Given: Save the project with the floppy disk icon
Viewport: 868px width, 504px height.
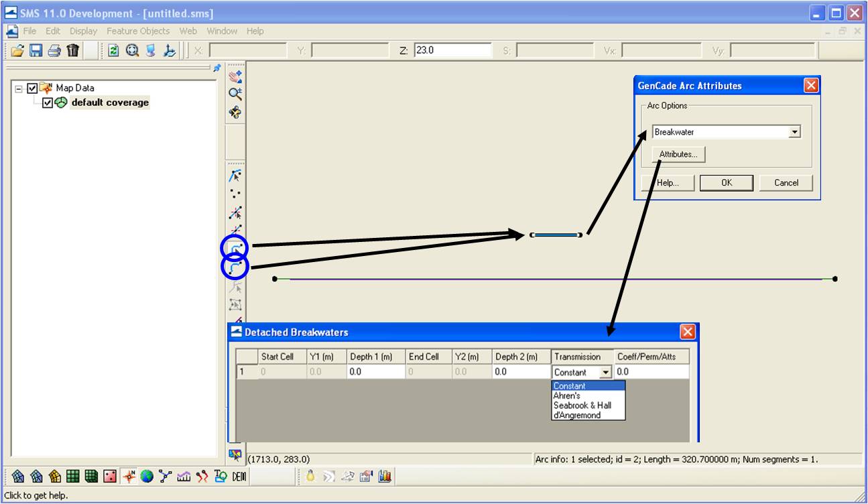Looking at the screenshot, I should [x=36, y=50].
